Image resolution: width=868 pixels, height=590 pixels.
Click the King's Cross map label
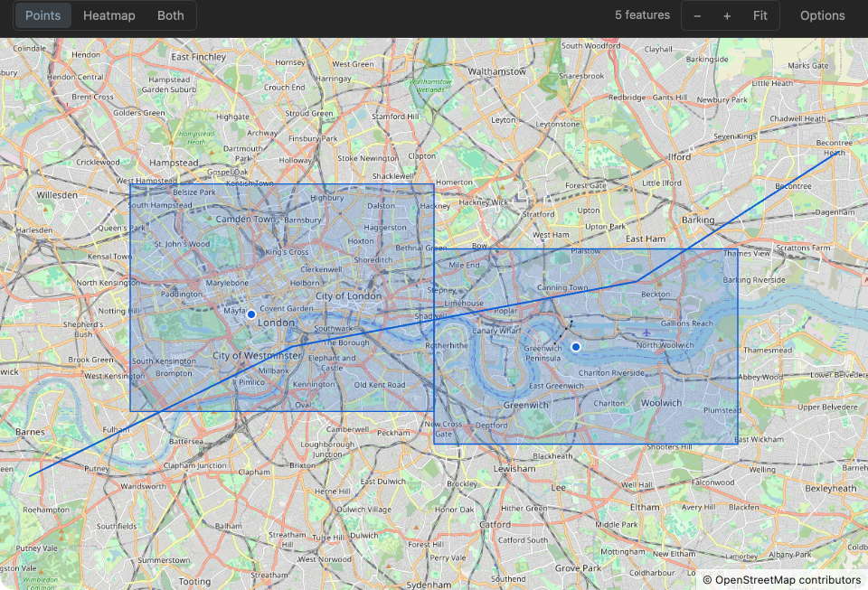(x=287, y=252)
